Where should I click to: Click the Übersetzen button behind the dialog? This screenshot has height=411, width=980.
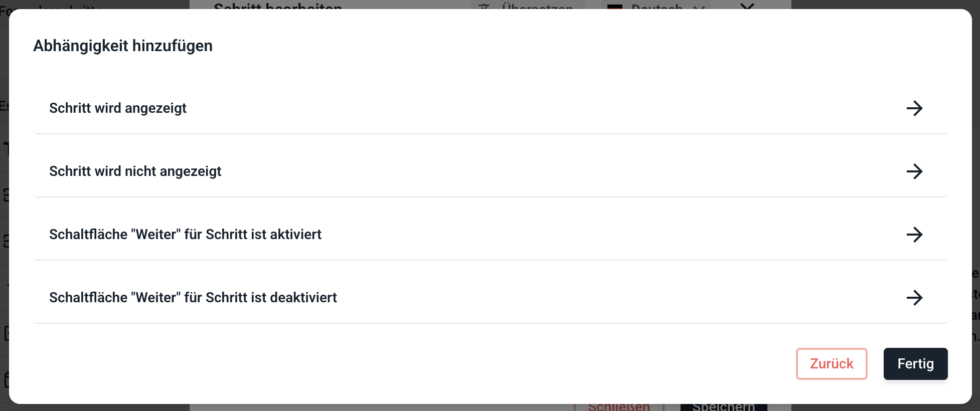(x=528, y=5)
